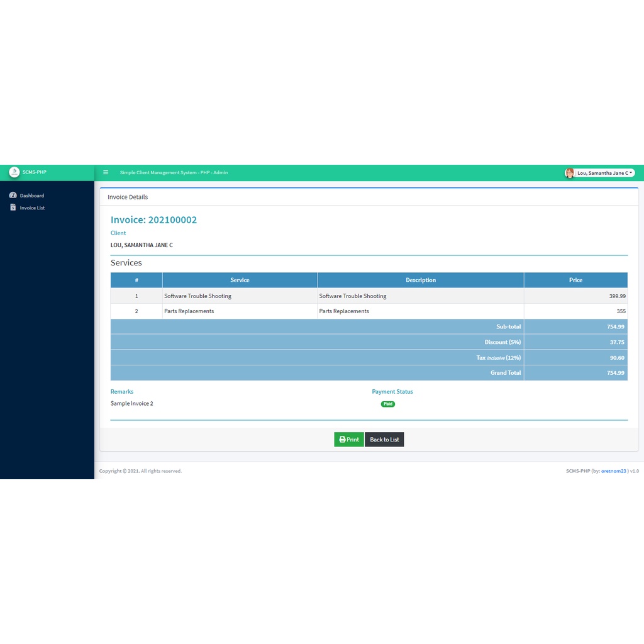Click the Parts Replacements service row
644x644 pixels.
[x=189, y=311]
